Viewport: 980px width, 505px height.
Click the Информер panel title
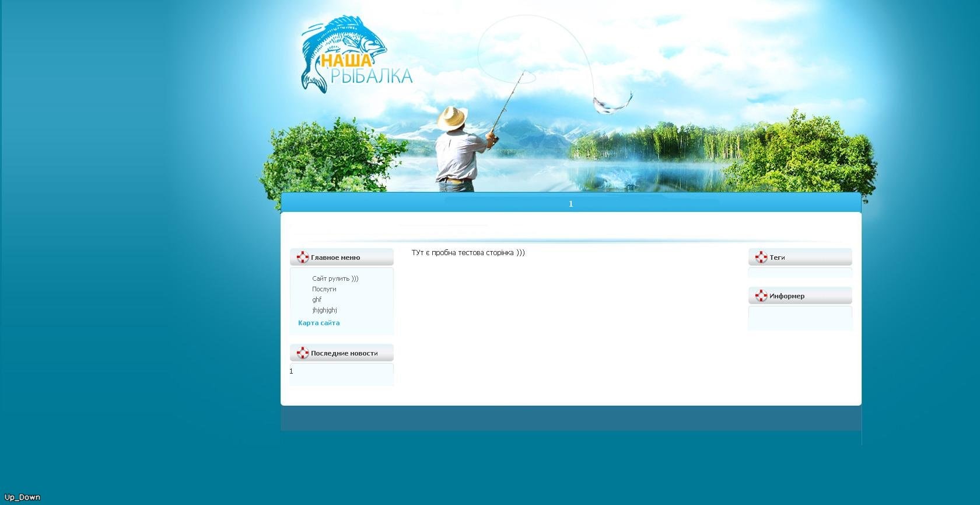(787, 296)
